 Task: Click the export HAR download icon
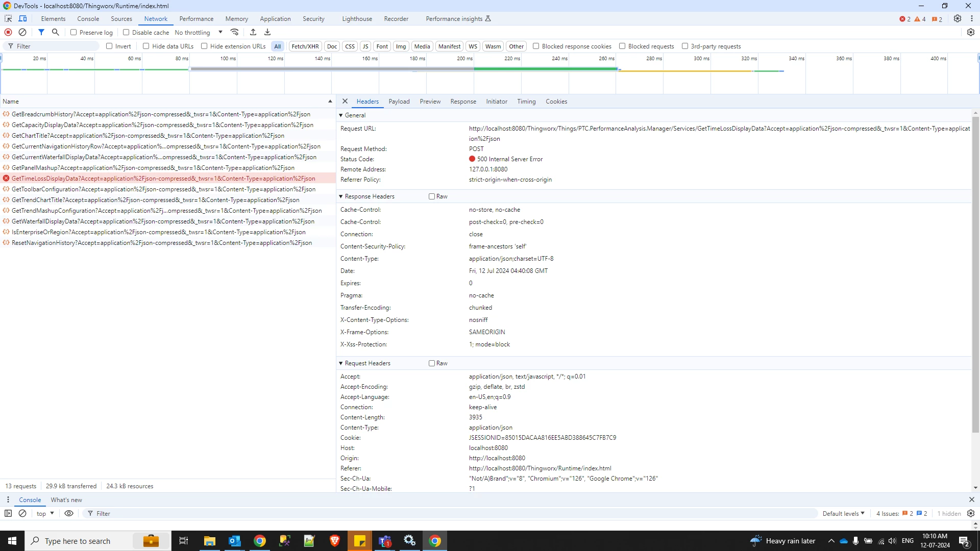point(267,32)
